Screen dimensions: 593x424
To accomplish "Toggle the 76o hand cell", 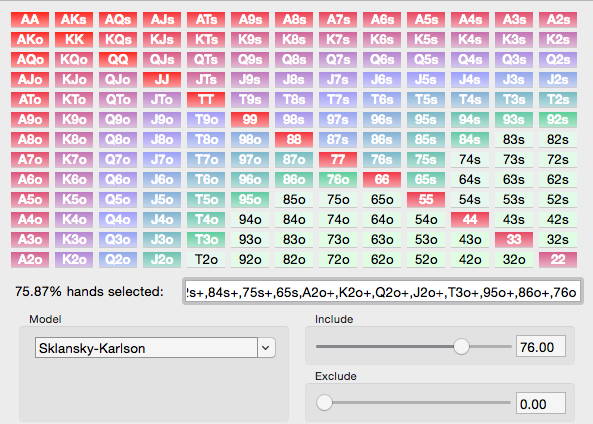I will coord(338,180).
